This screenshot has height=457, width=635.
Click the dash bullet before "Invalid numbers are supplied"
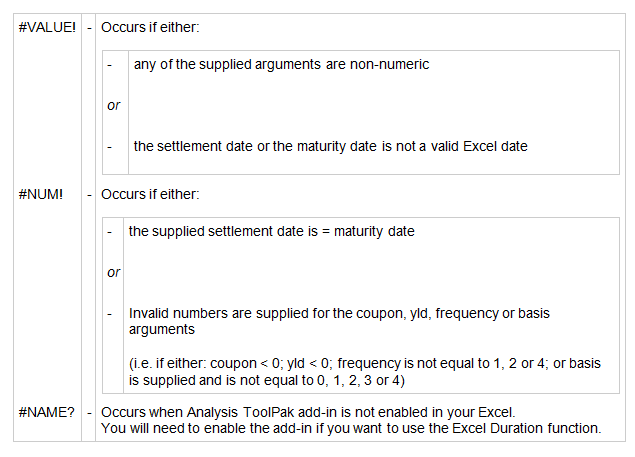pos(109,313)
